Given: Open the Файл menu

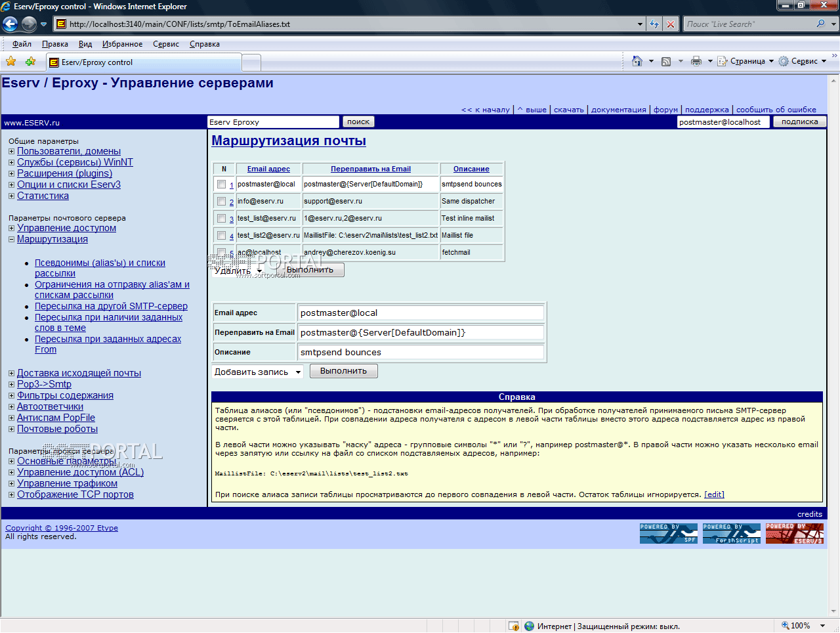Looking at the screenshot, I should pyautogui.click(x=22, y=44).
